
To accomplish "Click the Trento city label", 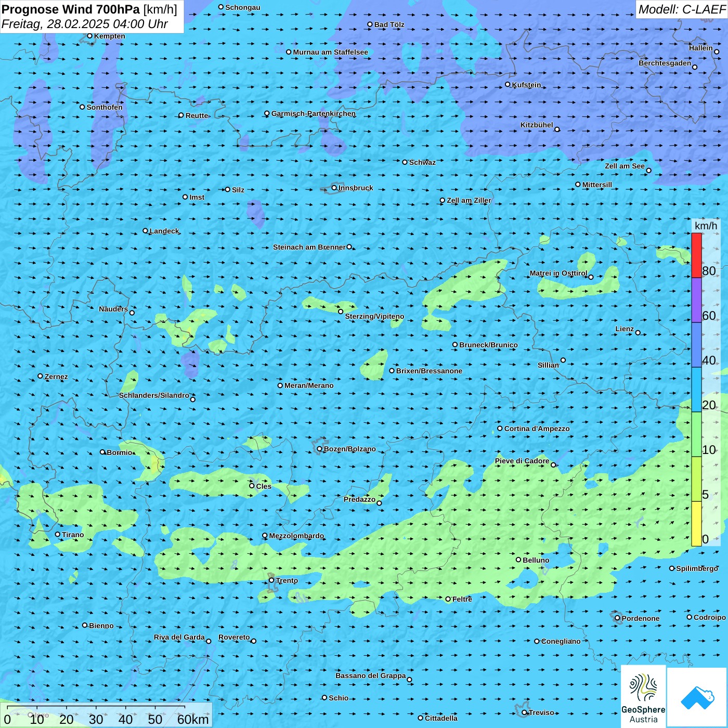I will pyautogui.click(x=287, y=580).
